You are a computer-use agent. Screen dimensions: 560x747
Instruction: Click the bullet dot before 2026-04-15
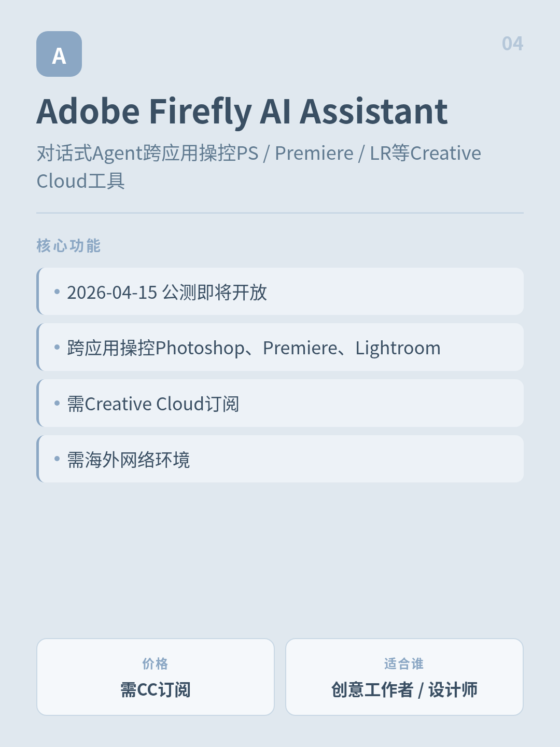pyautogui.click(x=57, y=292)
